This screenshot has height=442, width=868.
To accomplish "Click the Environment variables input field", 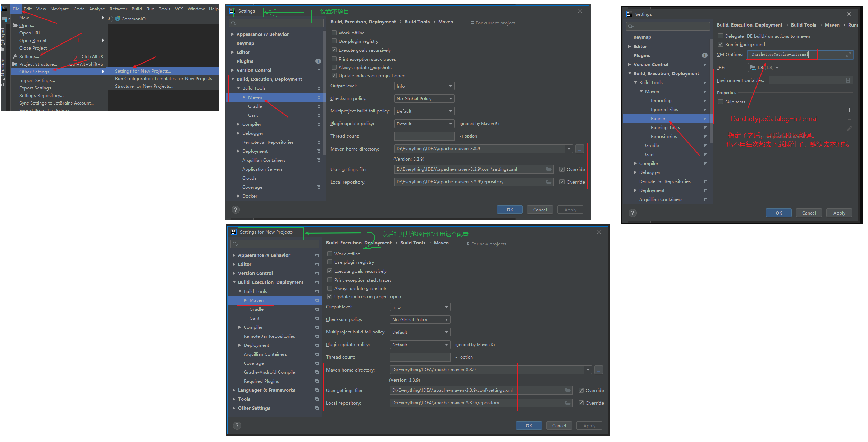I will click(x=810, y=80).
